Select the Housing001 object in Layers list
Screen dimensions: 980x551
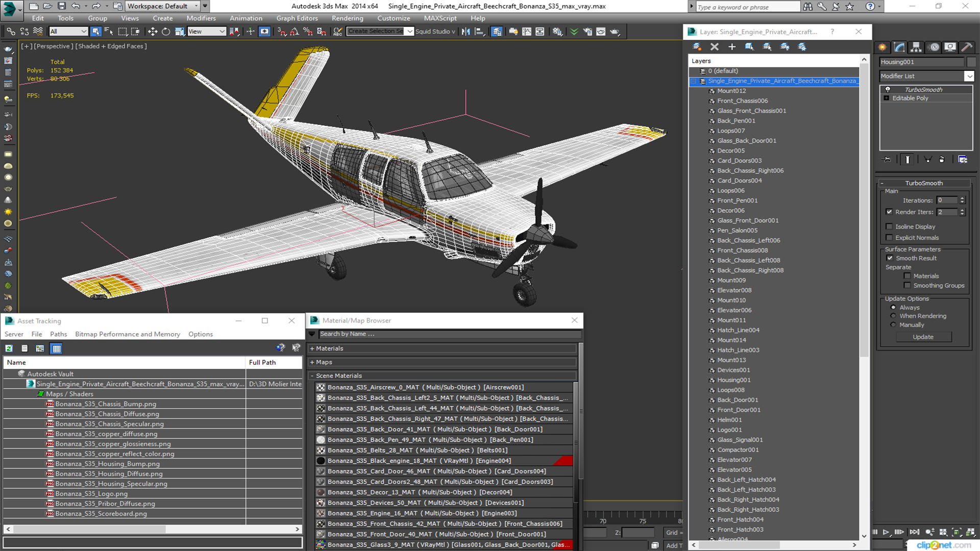[x=733, y=380]
